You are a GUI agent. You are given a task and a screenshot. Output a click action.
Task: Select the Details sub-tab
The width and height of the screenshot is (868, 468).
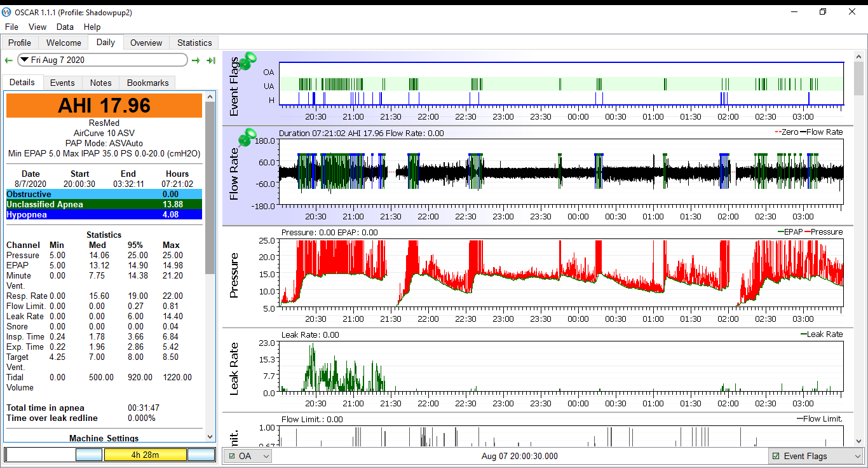click(x=22, y=82)
